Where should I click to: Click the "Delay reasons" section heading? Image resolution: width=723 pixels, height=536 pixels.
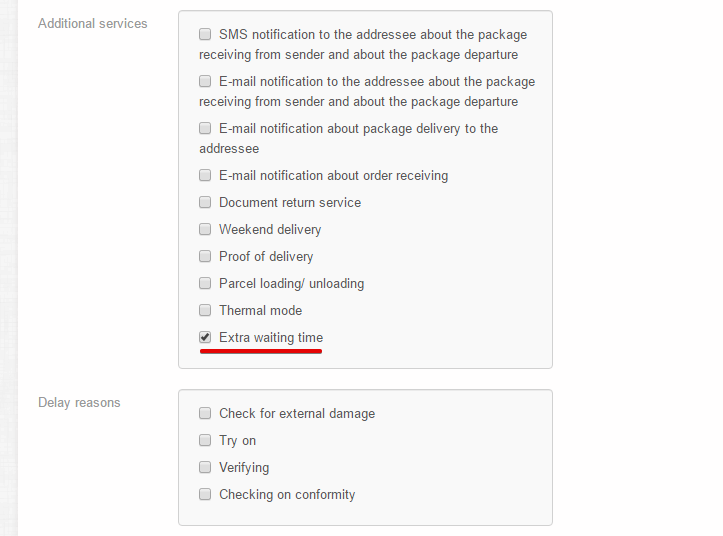pos(79,402)
